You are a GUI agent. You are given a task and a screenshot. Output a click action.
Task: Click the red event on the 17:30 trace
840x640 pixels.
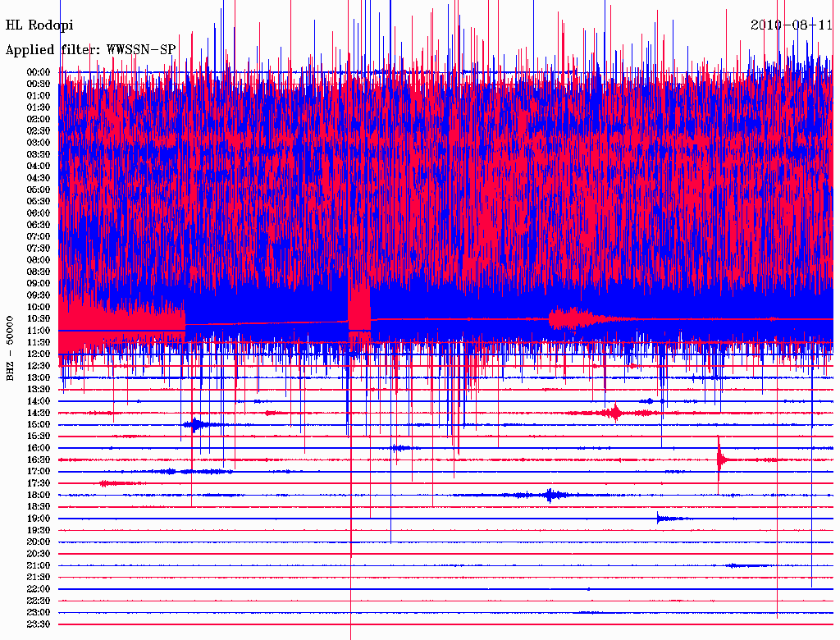click(108, 483)
